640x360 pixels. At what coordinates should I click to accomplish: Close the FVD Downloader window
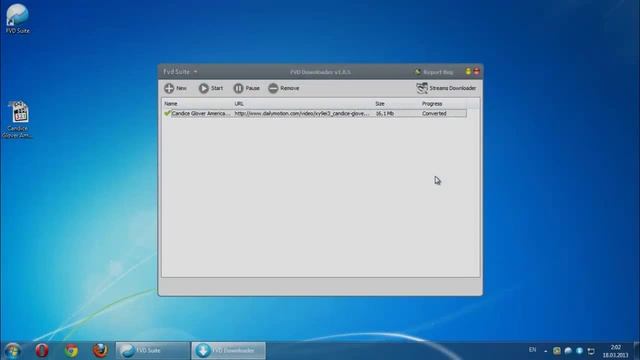click(x=476, y=71)
